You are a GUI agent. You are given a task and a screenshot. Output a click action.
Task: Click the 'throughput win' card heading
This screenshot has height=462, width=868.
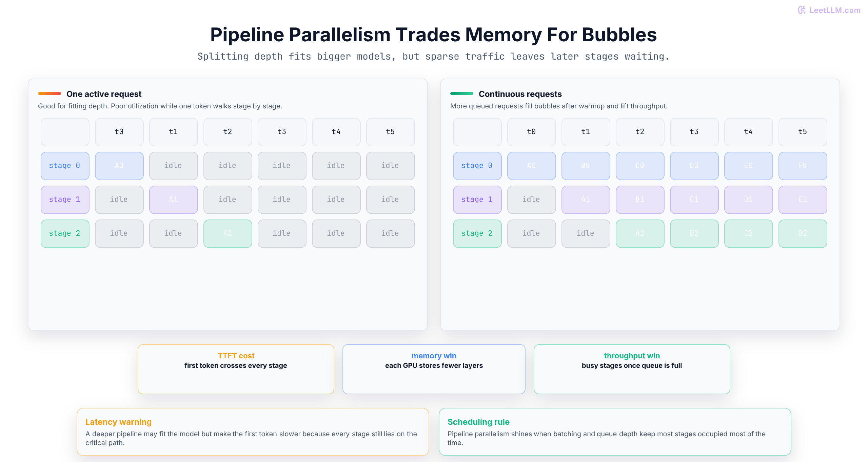click(x=632, y=356)
